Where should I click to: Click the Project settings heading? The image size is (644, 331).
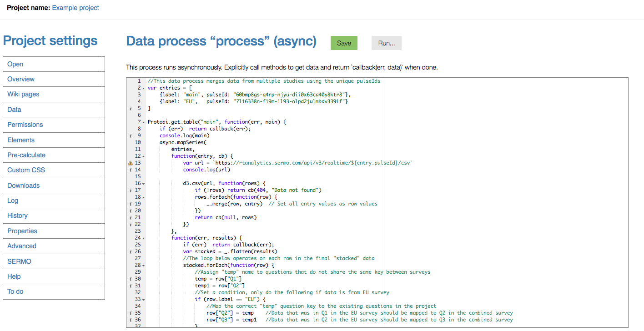[50, 40]
